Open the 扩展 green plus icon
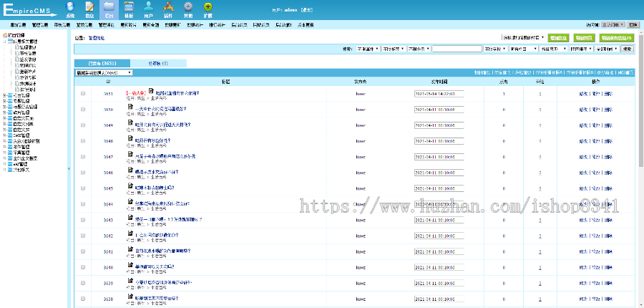 [208, 9]
